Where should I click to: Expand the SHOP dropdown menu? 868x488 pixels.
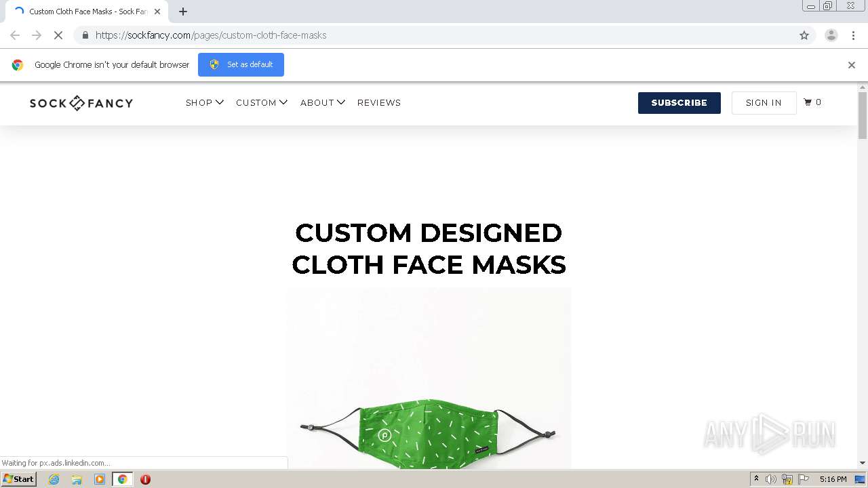pyautogui.click(x=205, y=103)
